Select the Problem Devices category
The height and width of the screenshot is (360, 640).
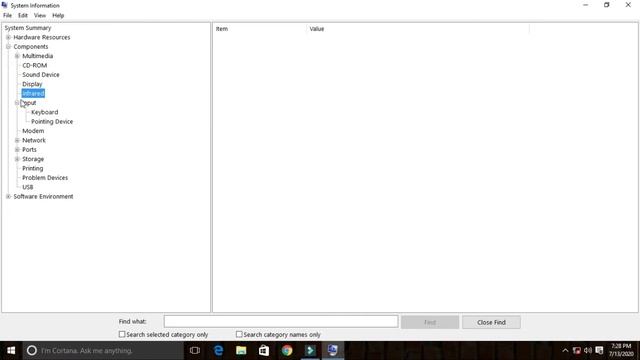coord(45,178)
